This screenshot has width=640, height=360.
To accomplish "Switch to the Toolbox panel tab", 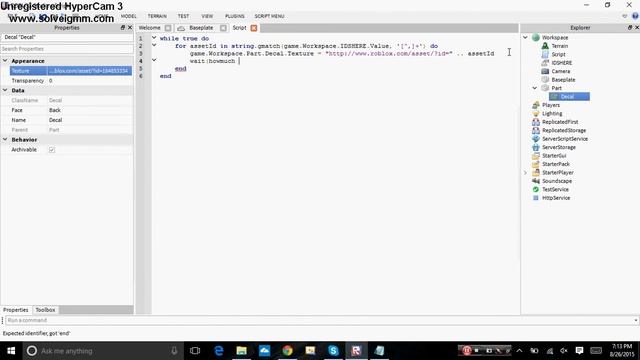I will point(45,310).
